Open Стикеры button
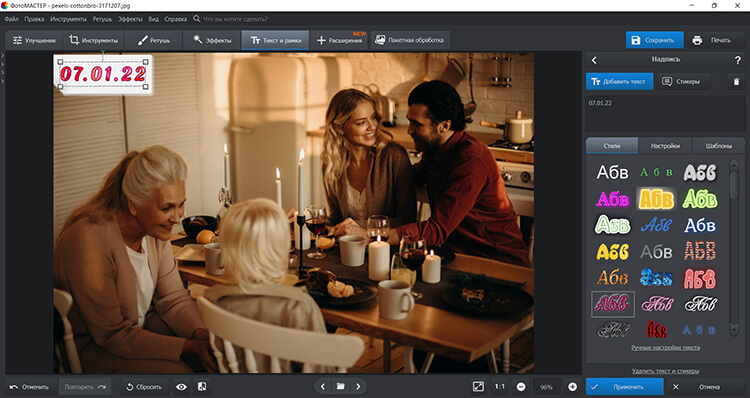 pos(683,81)
